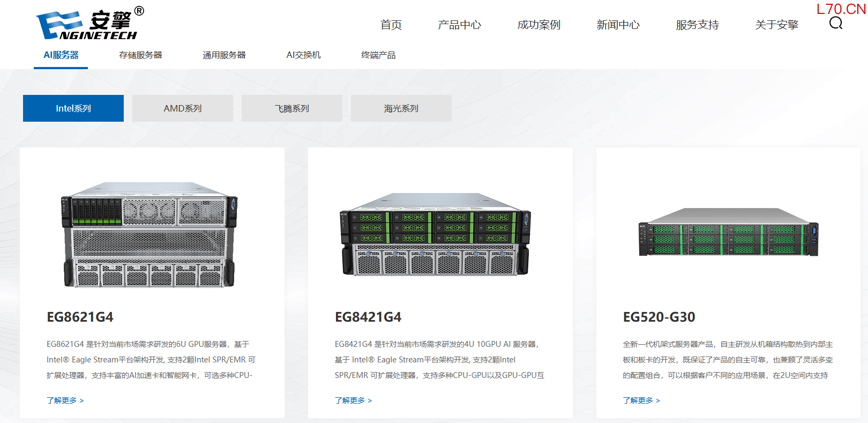Go to 成功案例 page
This screenshot has width=868, height=423.
point(538,25)
